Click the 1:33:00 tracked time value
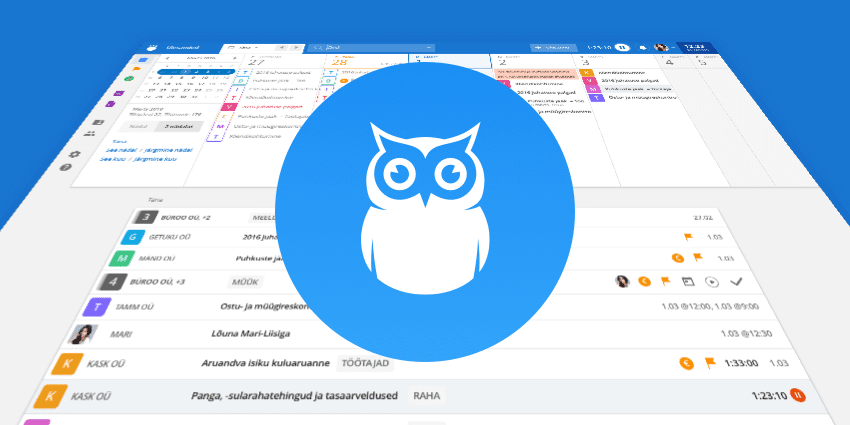Image resolution: width=850 pixels, height=425 pixels. 743,363
